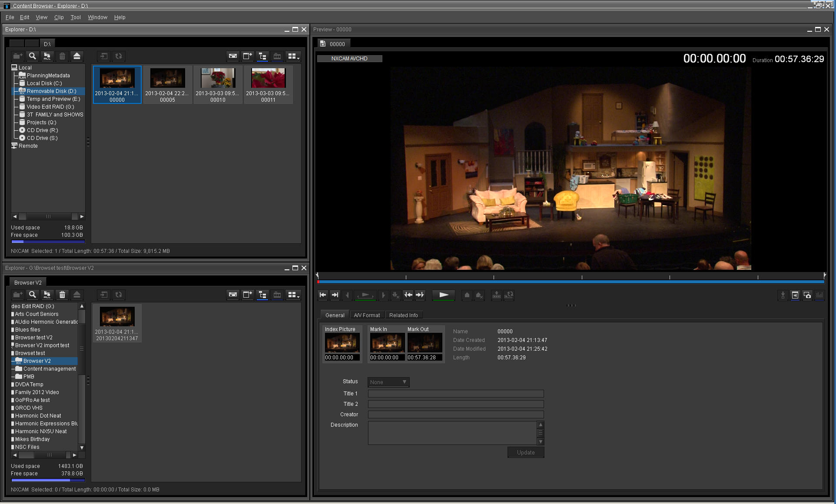
Task: Toggle the filmstrip view in top explorer
Action: pos(277,56)
